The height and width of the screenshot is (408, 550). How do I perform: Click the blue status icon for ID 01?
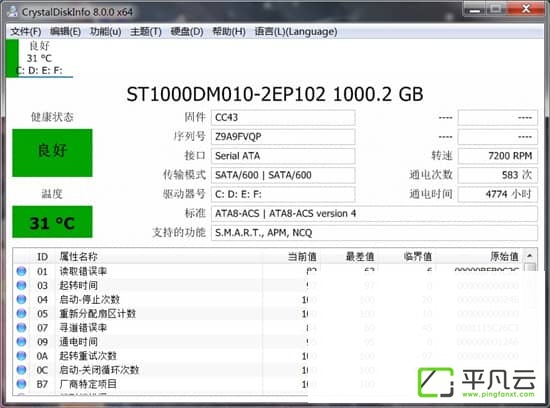[x=21, y=271]
